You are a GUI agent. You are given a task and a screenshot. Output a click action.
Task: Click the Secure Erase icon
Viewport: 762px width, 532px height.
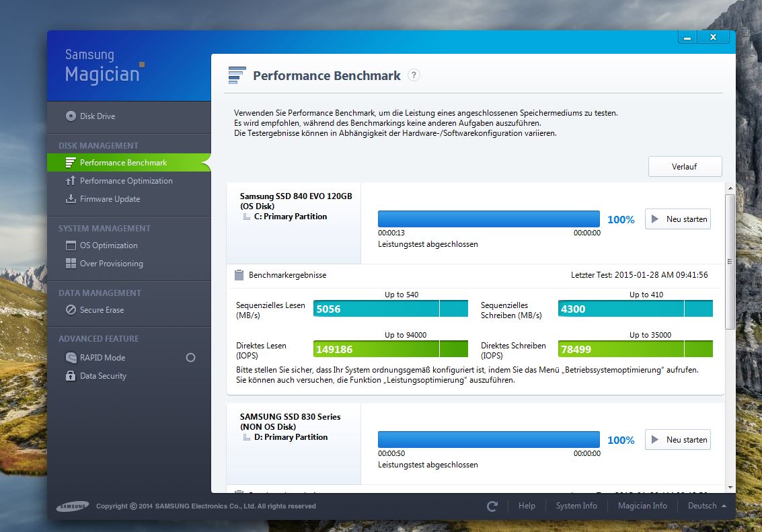pos(71,310)
